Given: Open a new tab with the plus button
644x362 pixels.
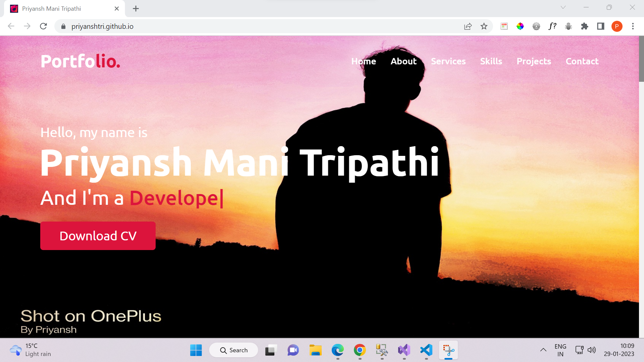Looking at the screenshot, I should (136, 9).
